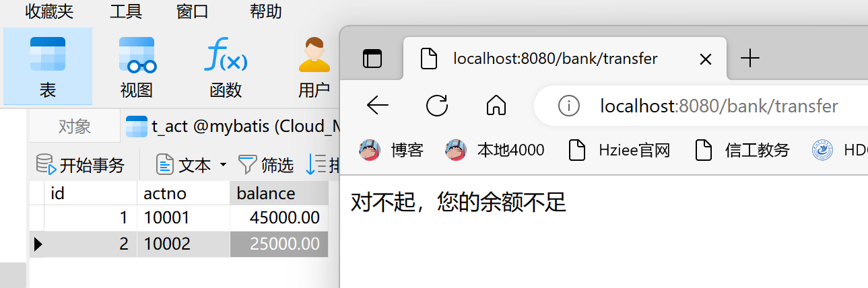Click the browser back arrow
This screenshot has height=288, width=868.
click(377, 105)
